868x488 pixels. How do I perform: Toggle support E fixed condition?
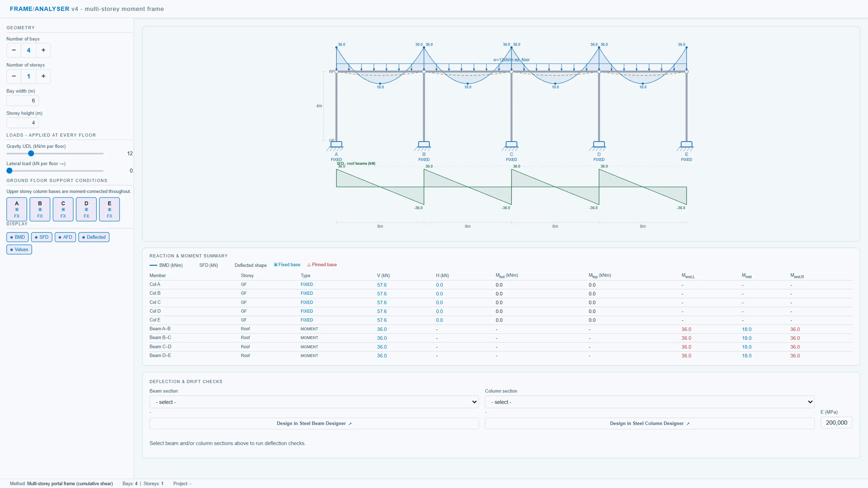(110, 209)
